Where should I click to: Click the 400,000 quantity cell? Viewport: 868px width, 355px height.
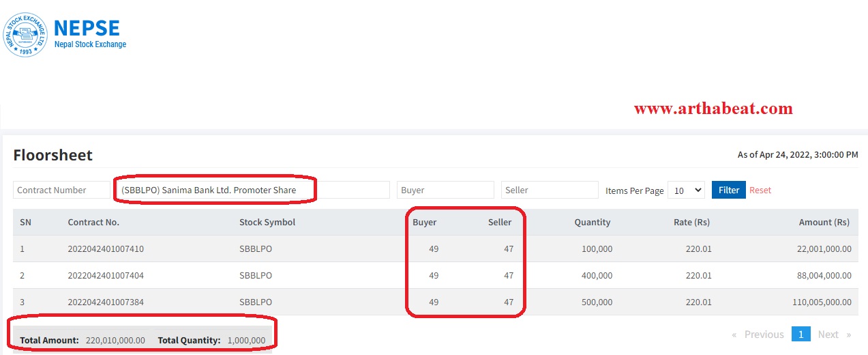pos(595,276)
